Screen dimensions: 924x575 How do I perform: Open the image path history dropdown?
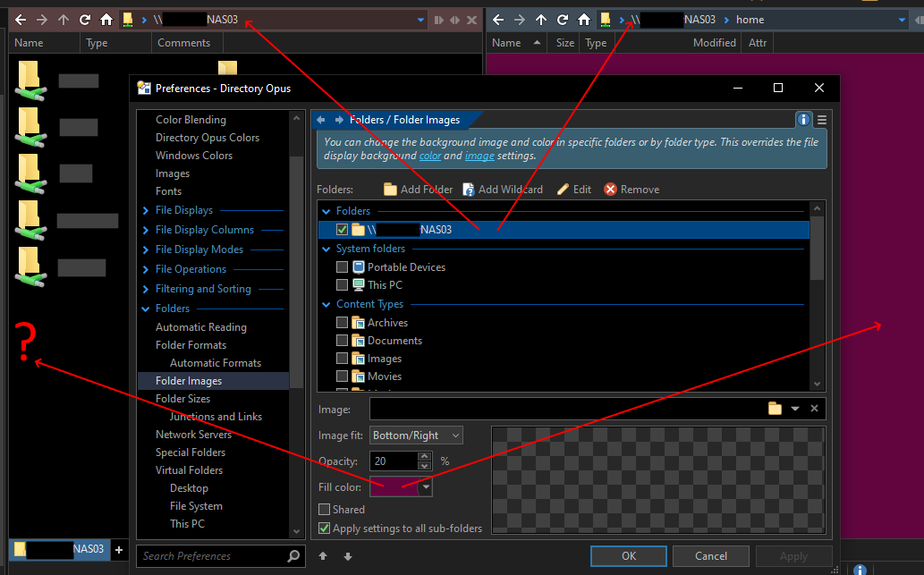[795, 409]
